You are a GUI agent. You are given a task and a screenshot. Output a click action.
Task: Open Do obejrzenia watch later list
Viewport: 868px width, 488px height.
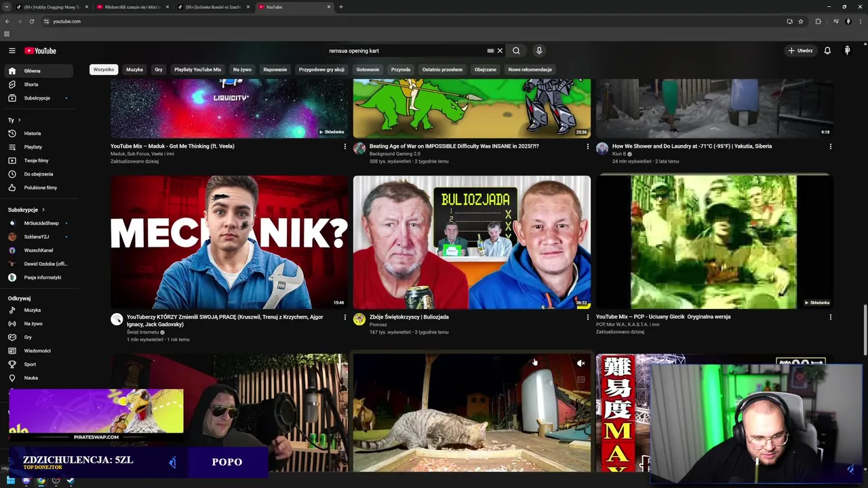click(x=39, y=174)
